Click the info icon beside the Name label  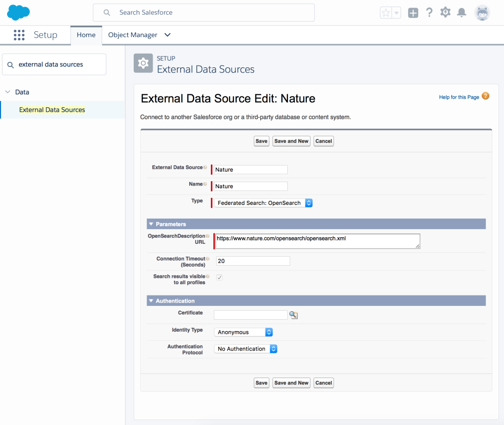pos(205,184)
